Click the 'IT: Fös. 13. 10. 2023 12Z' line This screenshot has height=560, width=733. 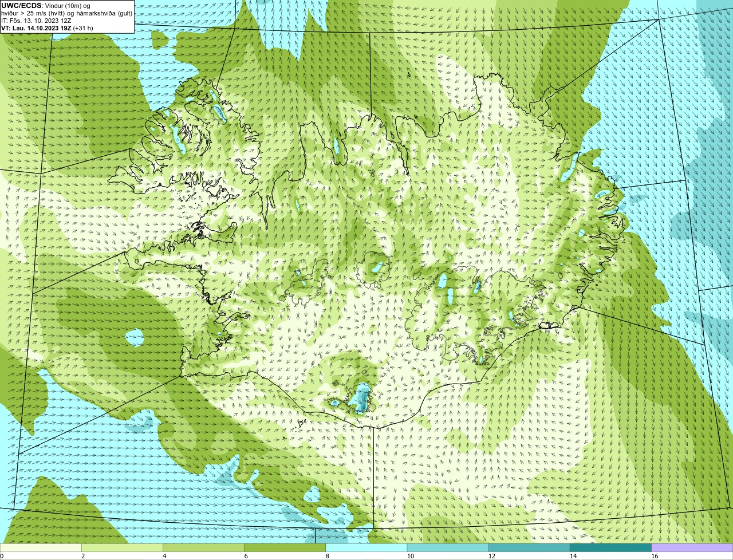click(x=36, y=21)
